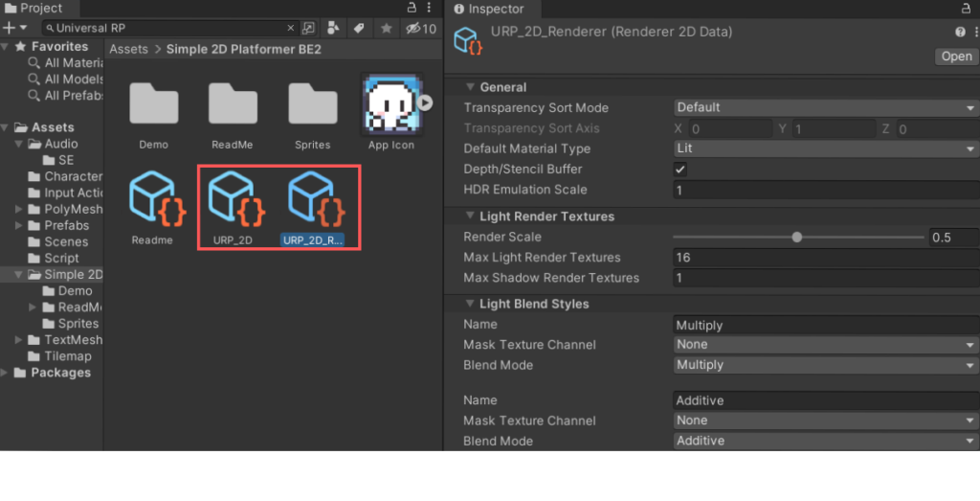This screenshot has height=501, width=980.
Task: Lock the Project panel with padlock icon
Action: coord(412,8)
